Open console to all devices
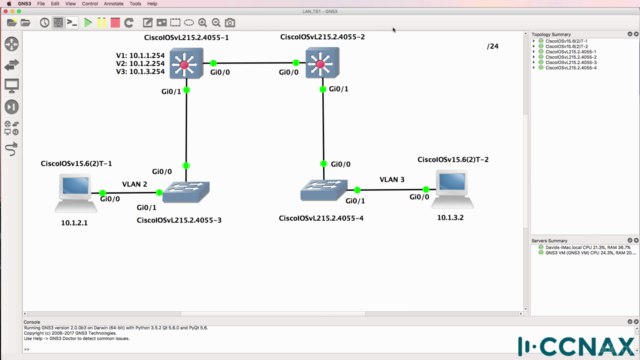The height and width of the screenshot is (360, 640). point(72,22)
